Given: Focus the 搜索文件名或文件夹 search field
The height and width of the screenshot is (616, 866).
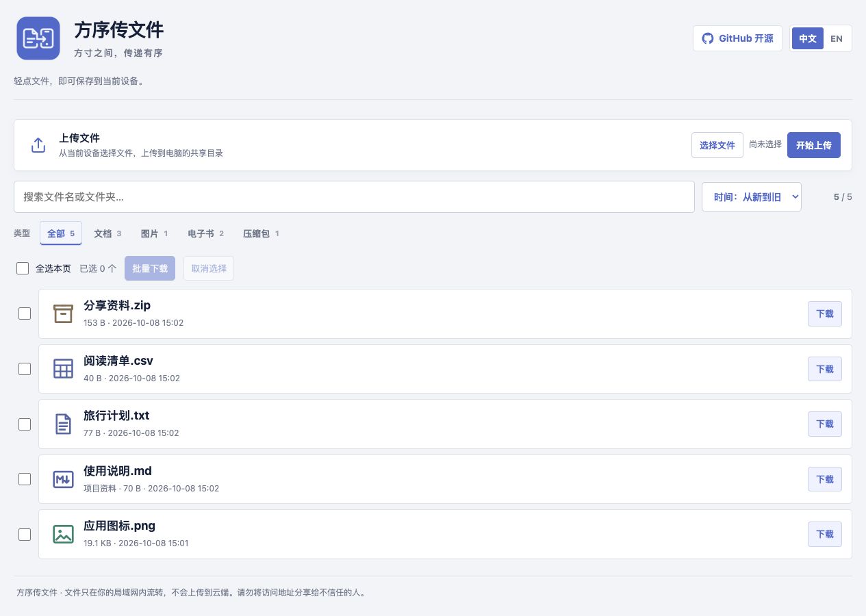Looking at the screenshot, I should pyautogui.click(x=354, y=196).
